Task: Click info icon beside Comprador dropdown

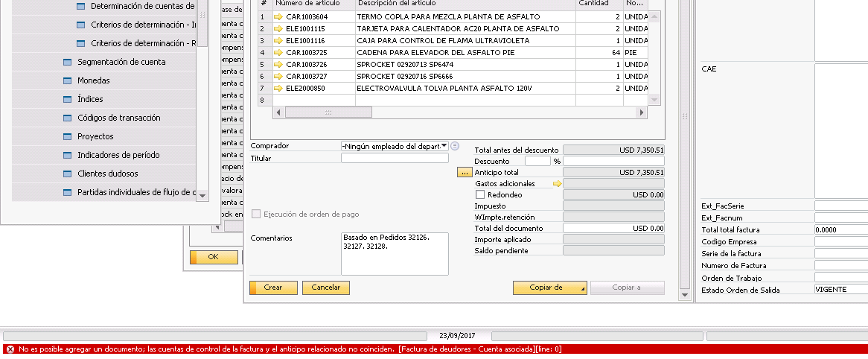Action: [x=455, y=146]
